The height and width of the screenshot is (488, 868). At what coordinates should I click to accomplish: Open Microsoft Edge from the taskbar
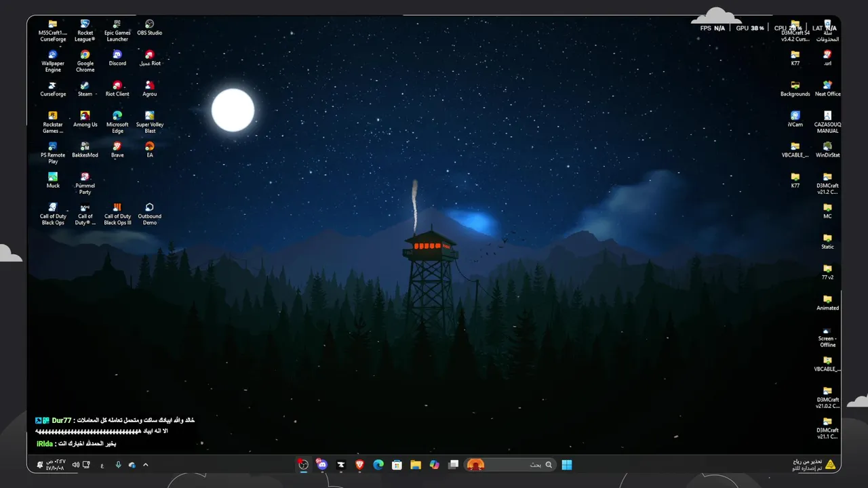[x=378, y=465]
